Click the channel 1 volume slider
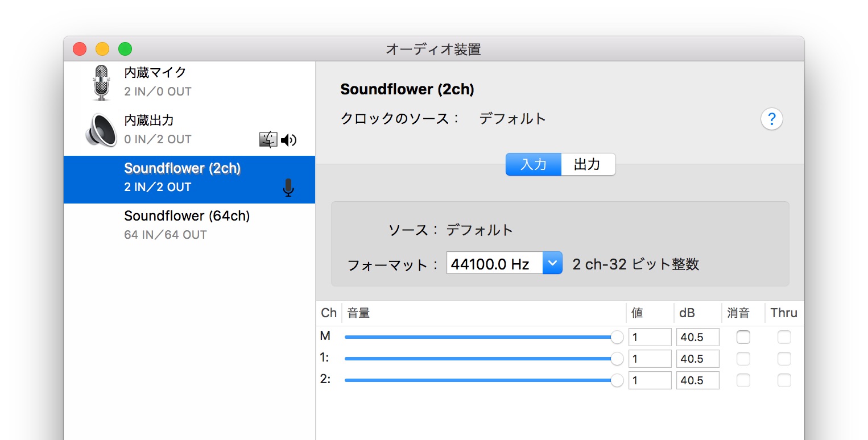Screen dimensions: 868x440 click(x=484, y=359)
